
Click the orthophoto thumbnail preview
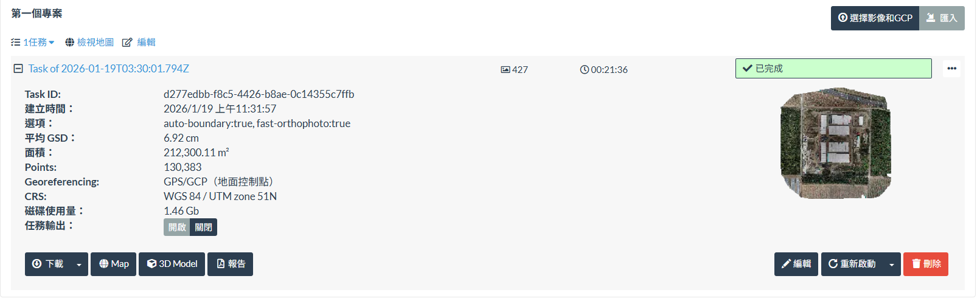[836, 144]
